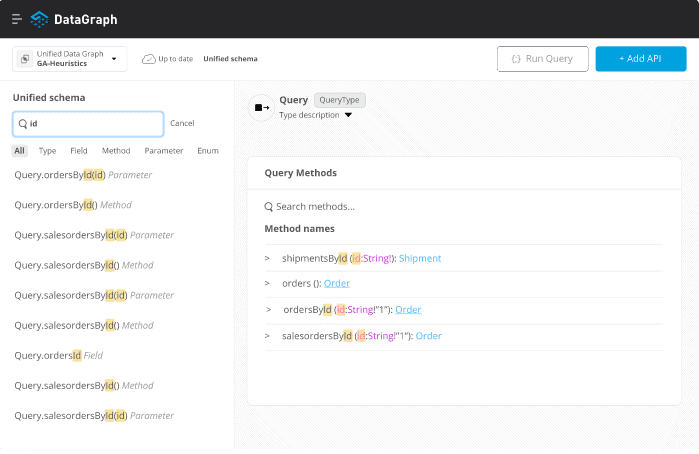Image resolution: width=699 pixels, height=454 pixels.
Task: Click the Search methods magnifier icon
Action: (x=268, y=207)
